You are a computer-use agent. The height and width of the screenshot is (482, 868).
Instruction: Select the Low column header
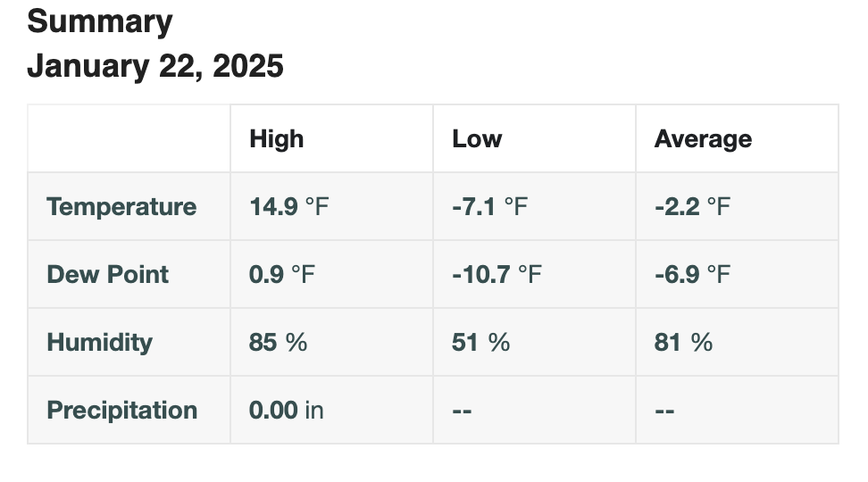(x=477, y=138)
